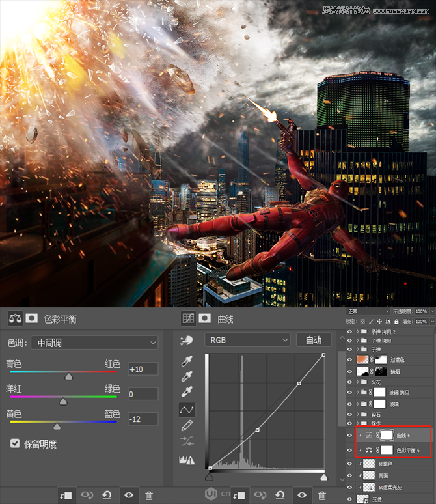Expand the 火花 group
Image resolution: width=436 pixels, height=504 pixels.
357,382
